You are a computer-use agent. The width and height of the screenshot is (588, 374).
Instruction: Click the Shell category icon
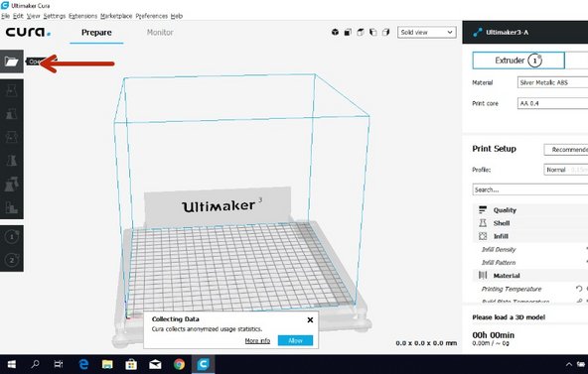click(x=483, y=223)
